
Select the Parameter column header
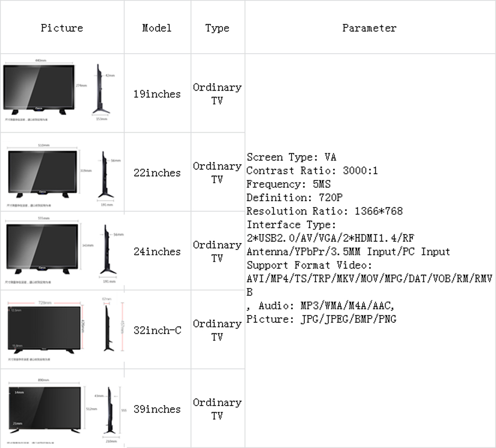point(370,28)
